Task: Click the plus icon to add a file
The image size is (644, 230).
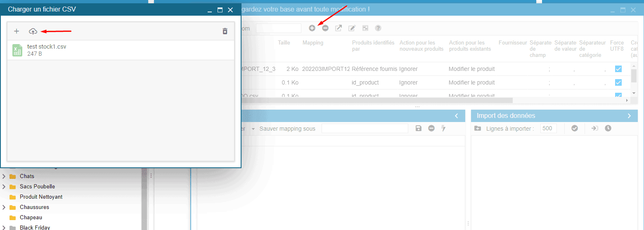Action: [17, 31]
